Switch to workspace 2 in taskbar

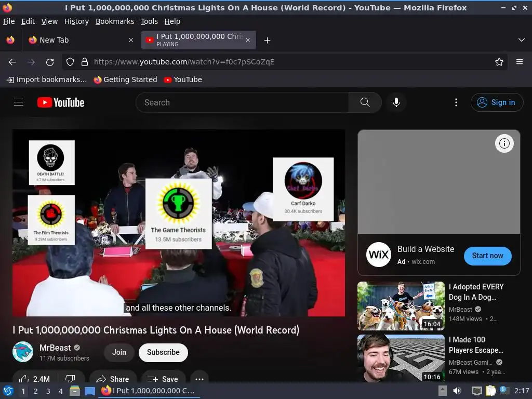coord(36,391)
